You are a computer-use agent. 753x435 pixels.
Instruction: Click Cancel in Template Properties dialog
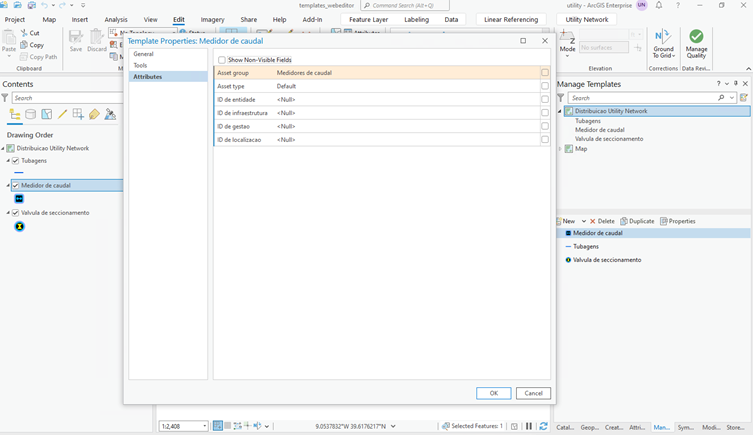click(533, 393)
